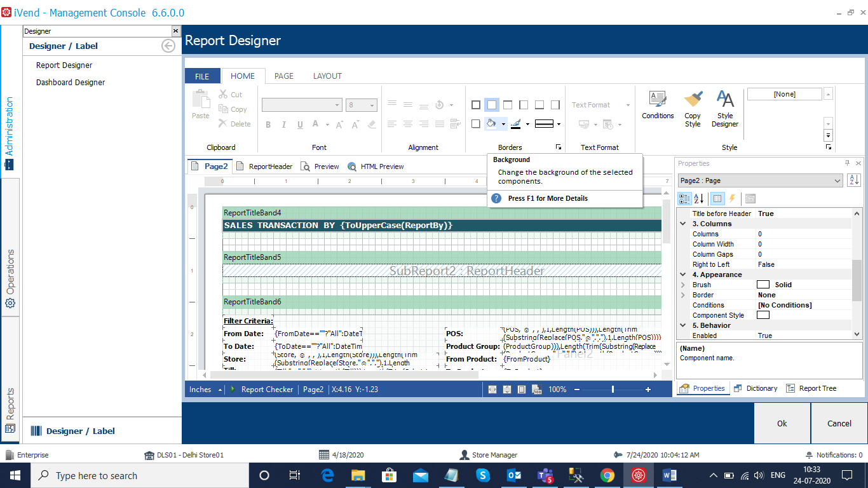This screenshot has width=868, height=488.
Task: Show properties grouped by category
Action: 684,198
